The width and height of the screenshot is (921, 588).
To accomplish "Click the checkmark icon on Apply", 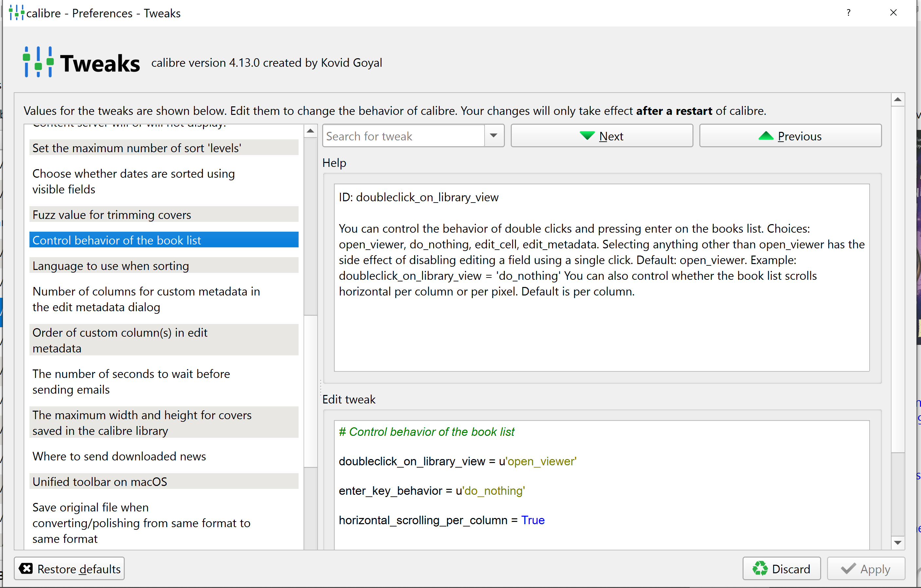I will (x=848, y=568).
